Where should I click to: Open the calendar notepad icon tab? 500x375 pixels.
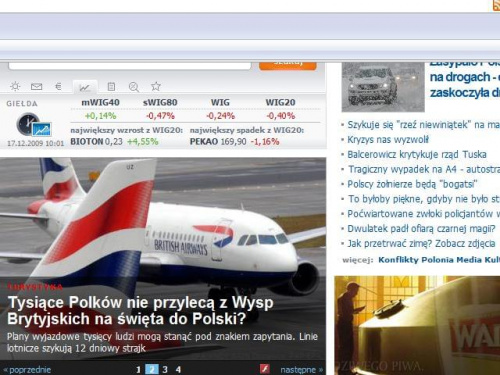(x=111, y=87)
